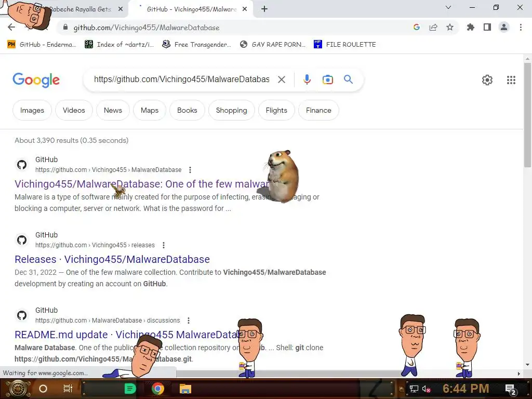Filter results by Shopping
The height and width of the screenshot is (399, 532).
coord(231,110)
